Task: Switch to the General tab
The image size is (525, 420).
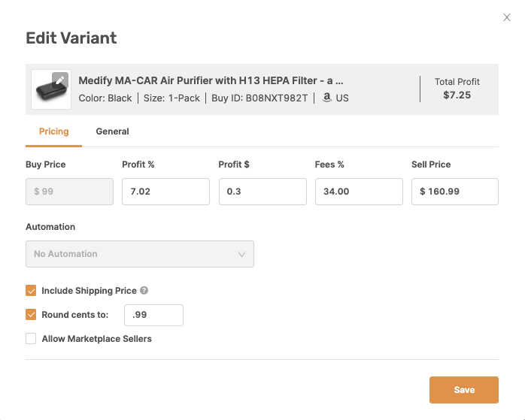Action: tap(112, 131)
